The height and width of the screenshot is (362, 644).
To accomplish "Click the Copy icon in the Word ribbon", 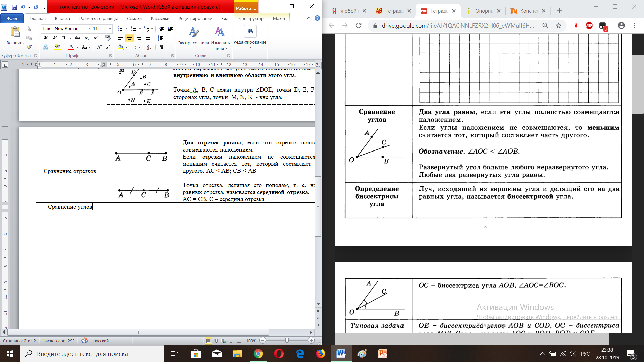I will [29, 38].
